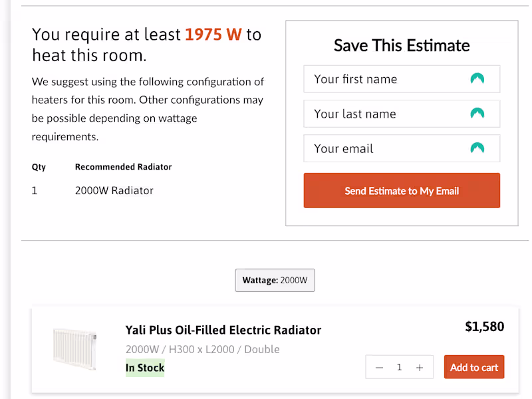532x399 pixels.
Task: Click the autofill icon in first name field
Action: 477,79
